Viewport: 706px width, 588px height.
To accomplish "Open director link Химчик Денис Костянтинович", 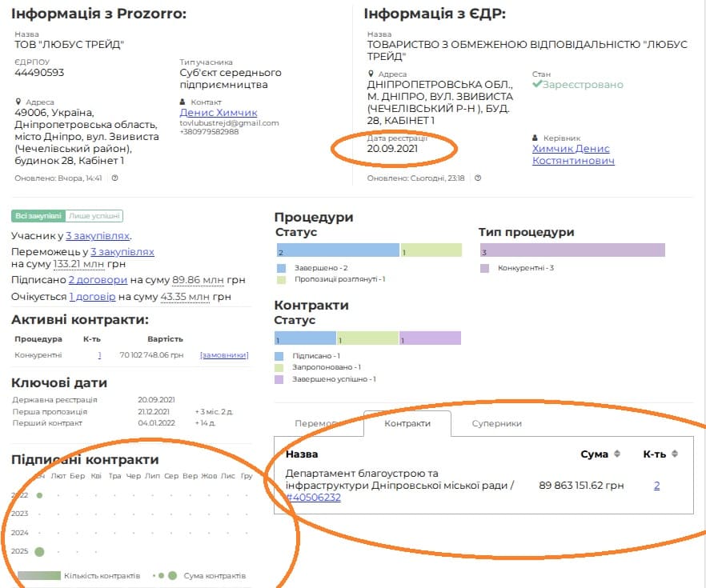I will point(572,154).
